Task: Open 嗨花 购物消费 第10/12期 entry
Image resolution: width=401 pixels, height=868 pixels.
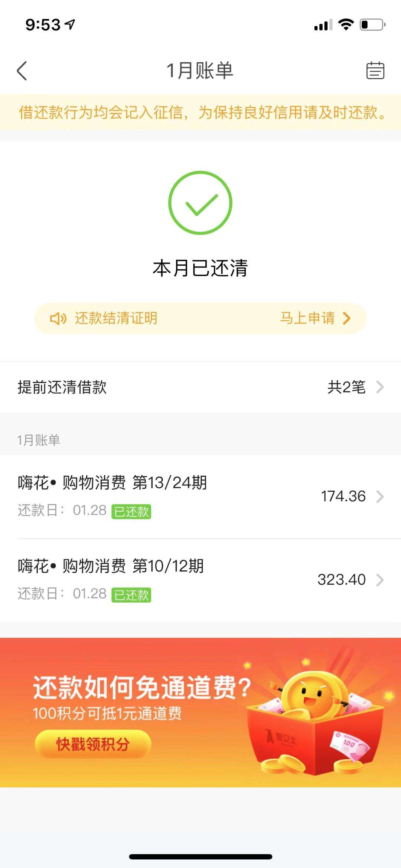Action: [200, 580]
